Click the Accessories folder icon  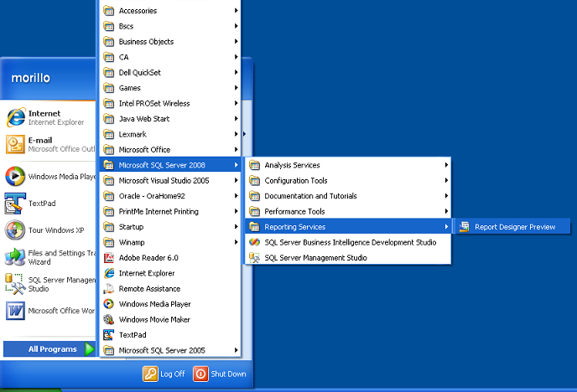(x=108, y=11)
